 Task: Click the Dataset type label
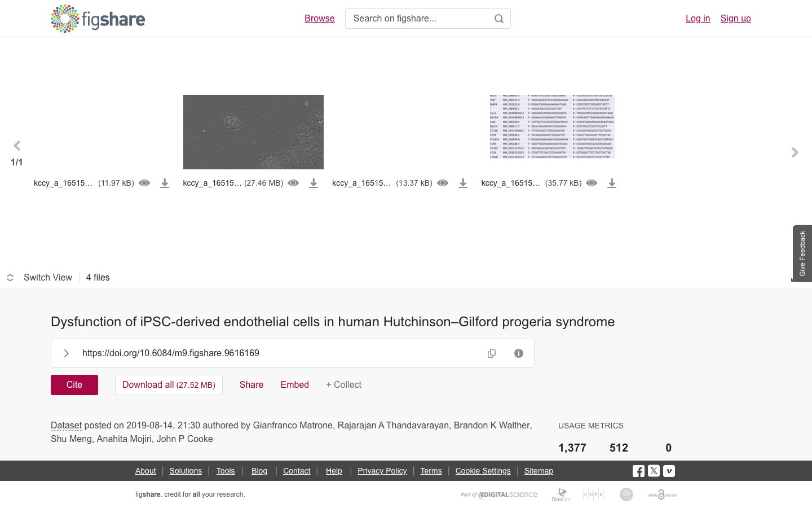click(x=66, y=426)
